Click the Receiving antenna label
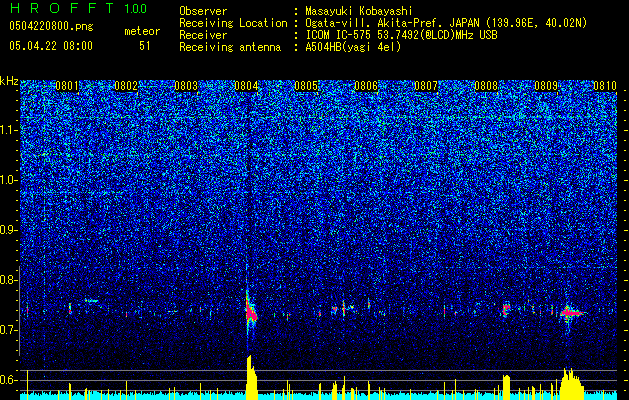Screen dimensions: 629x400 [x=230, y=47]
